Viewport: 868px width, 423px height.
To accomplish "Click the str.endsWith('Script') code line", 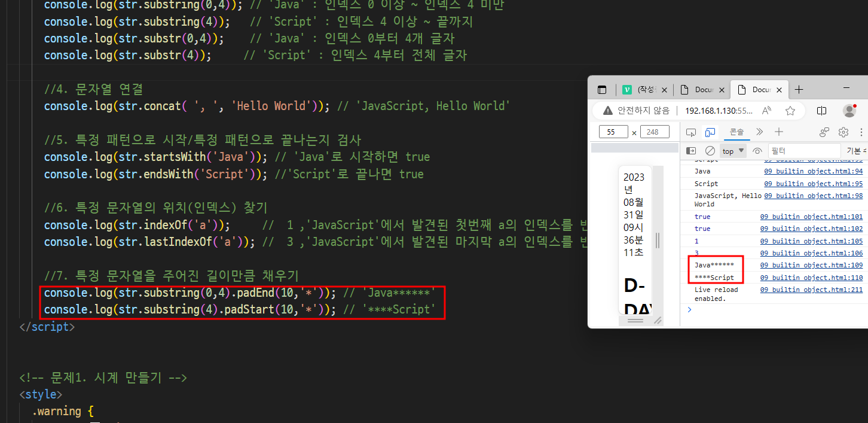I will pos(234,174).
